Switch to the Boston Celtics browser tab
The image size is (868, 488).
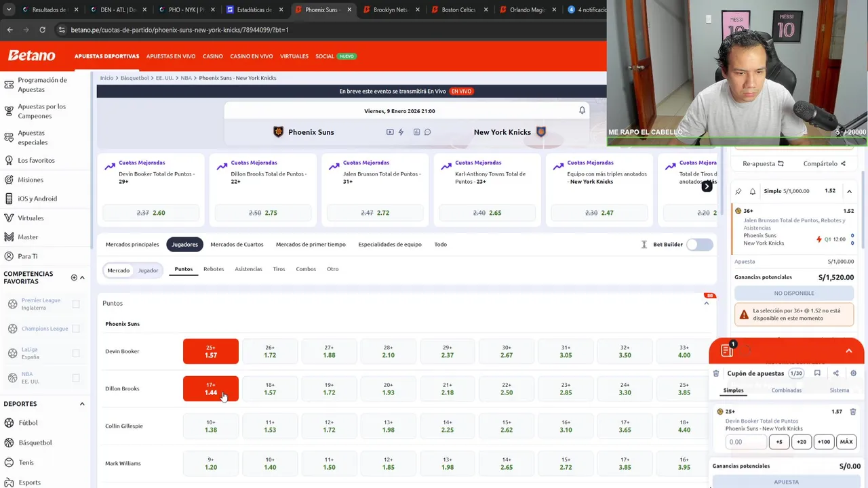(x=458, y=9)
